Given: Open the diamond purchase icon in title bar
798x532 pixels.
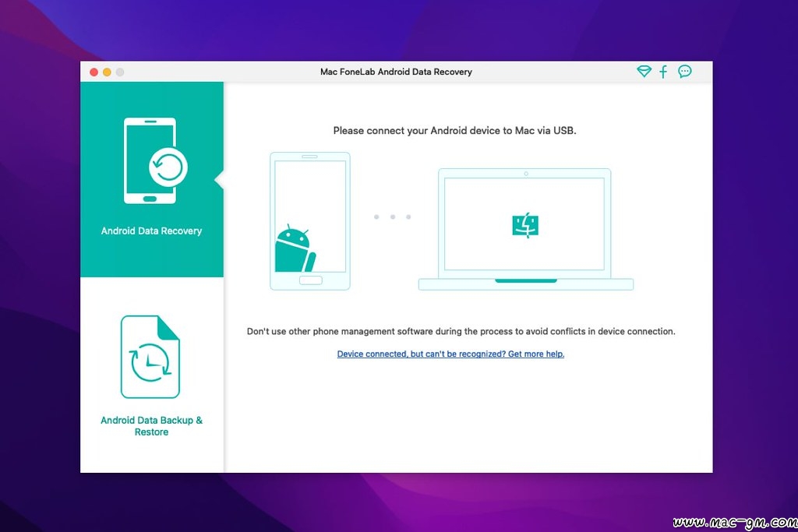Looking at the screenshot, I should [644, 71].
